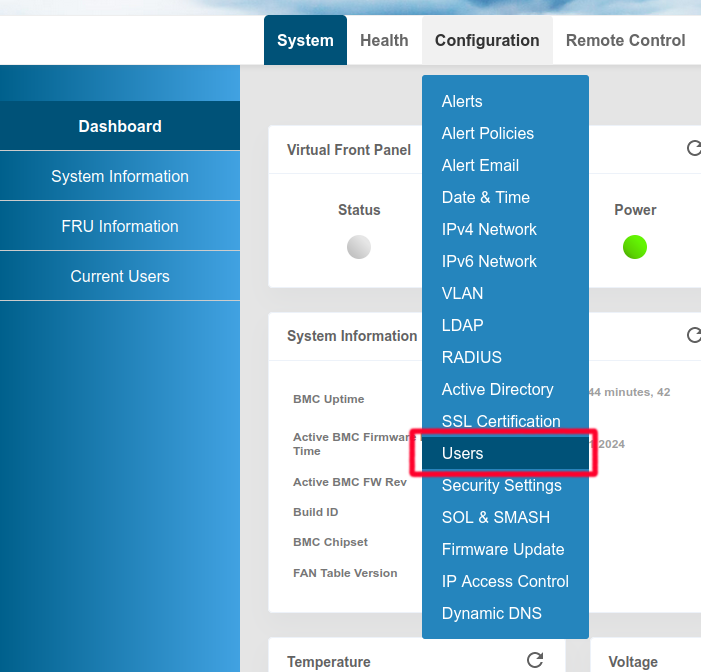This screenshot has height=672, width=701.
Task: Go to System Information sidebar page
Action: pos(120,176)
